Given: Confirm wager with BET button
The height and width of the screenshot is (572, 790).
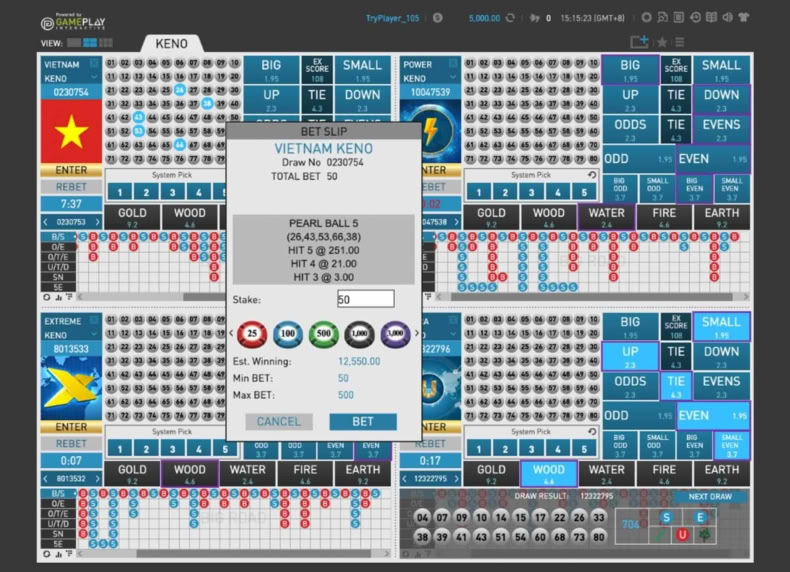Looking at the screenshot, I should point(363,422).
